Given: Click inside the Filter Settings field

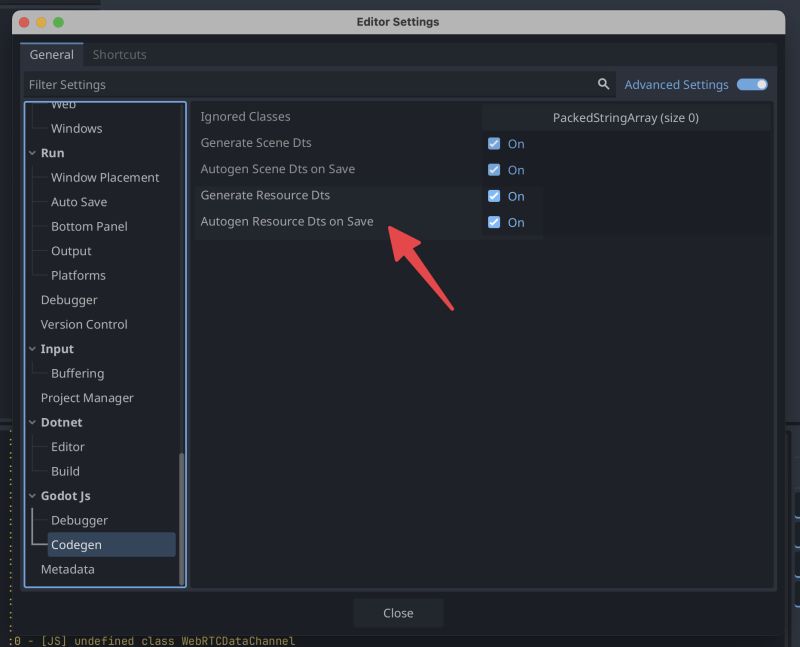Looking at the screenshot, I should pos(300,85).
